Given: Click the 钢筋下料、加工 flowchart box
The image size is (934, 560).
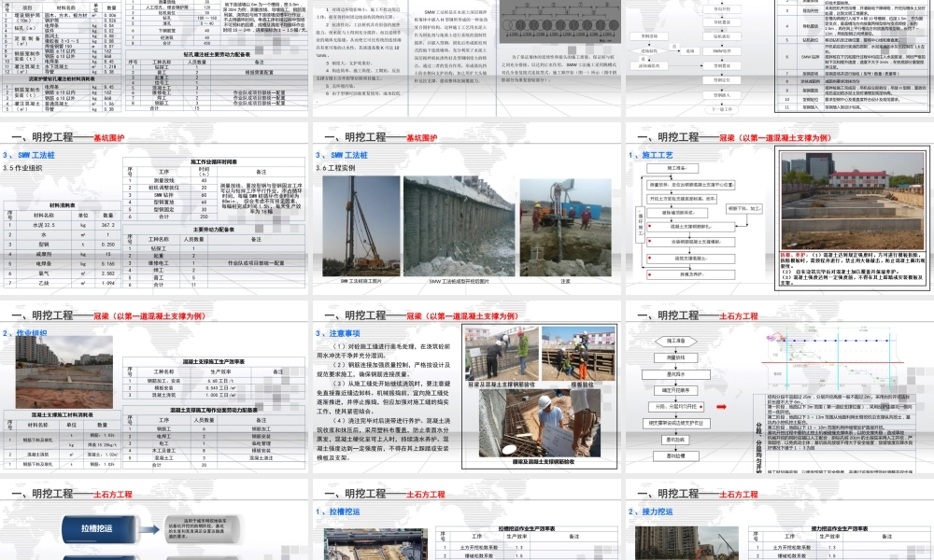Looking at the screenshot, I should point(744,208).
